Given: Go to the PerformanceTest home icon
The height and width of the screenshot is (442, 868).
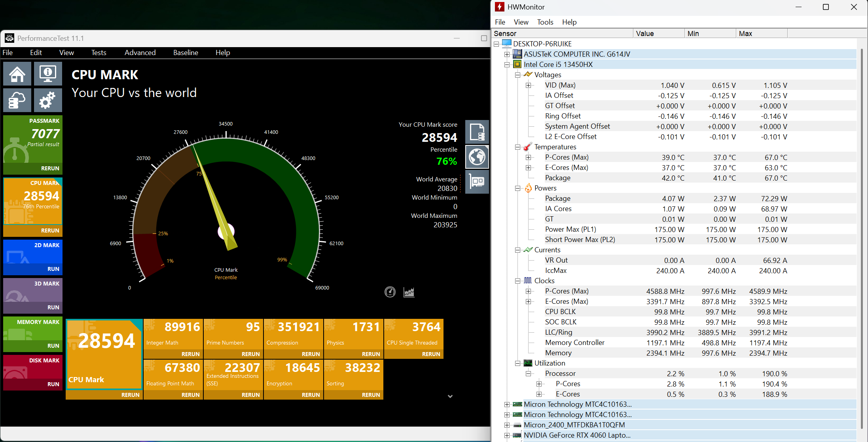Looking at the screenshot, I should pos(17,74).
